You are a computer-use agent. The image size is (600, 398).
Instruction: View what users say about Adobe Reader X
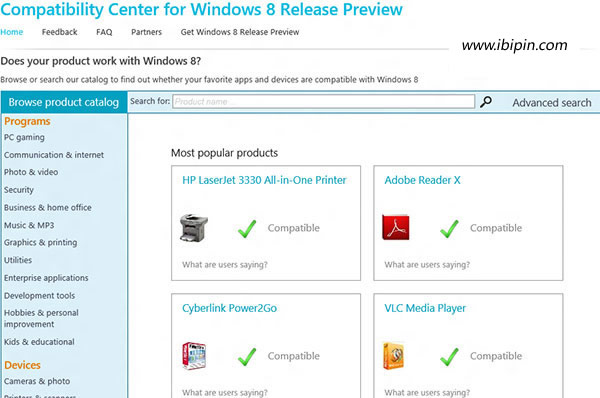click(427, 264)
